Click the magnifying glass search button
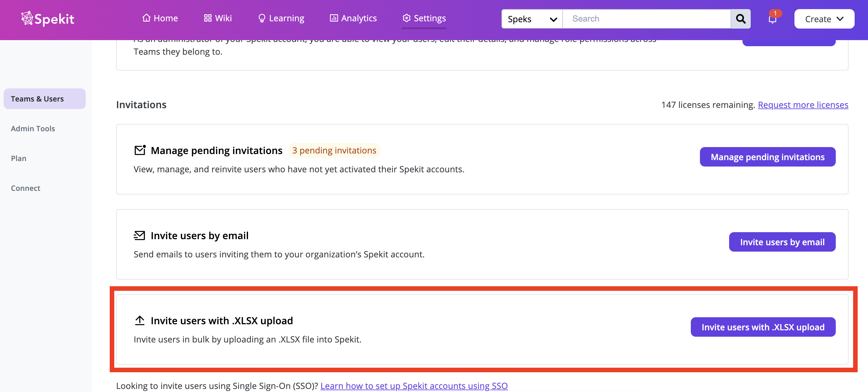 [741, 19]
